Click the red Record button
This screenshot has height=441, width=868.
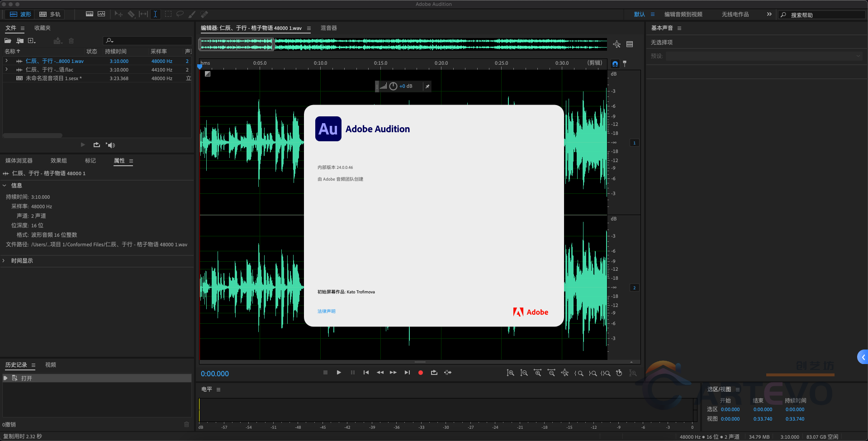point(421,373)
